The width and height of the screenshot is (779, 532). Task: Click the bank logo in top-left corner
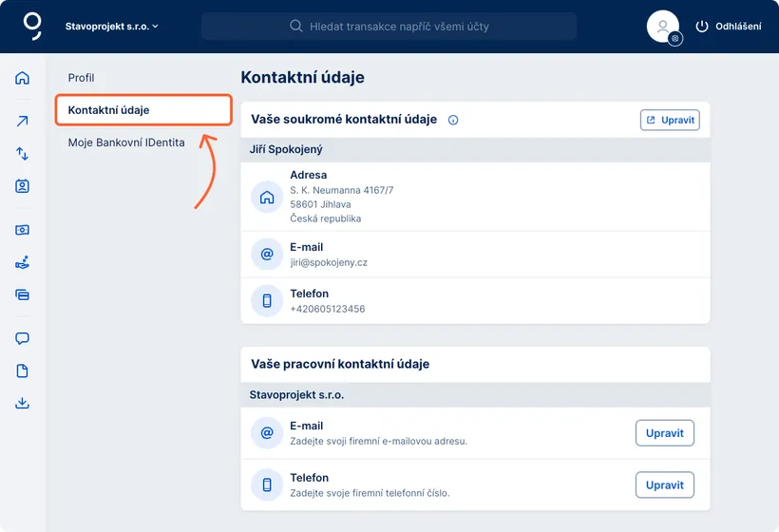click(x=32, y=26)
